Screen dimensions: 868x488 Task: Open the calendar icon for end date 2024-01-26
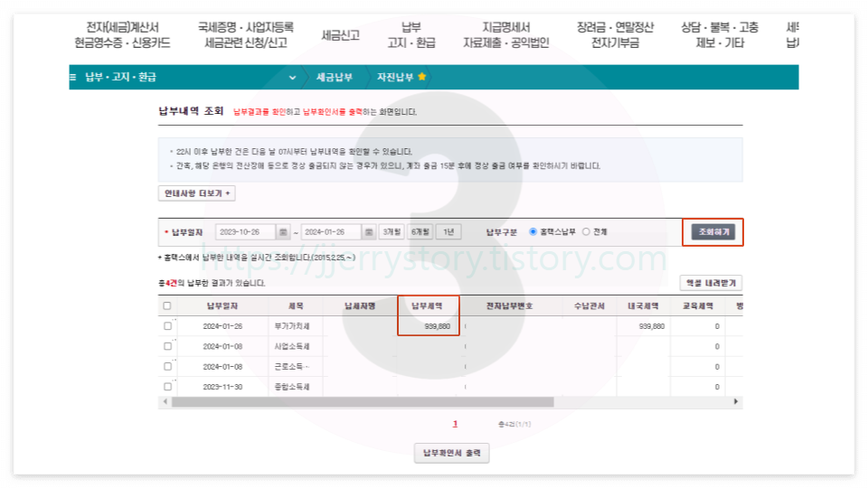(369, 232)
